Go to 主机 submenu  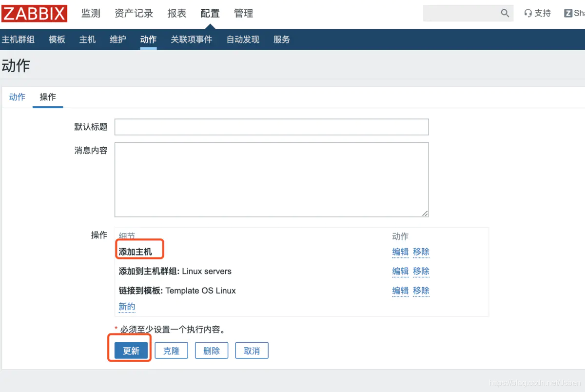87,39
